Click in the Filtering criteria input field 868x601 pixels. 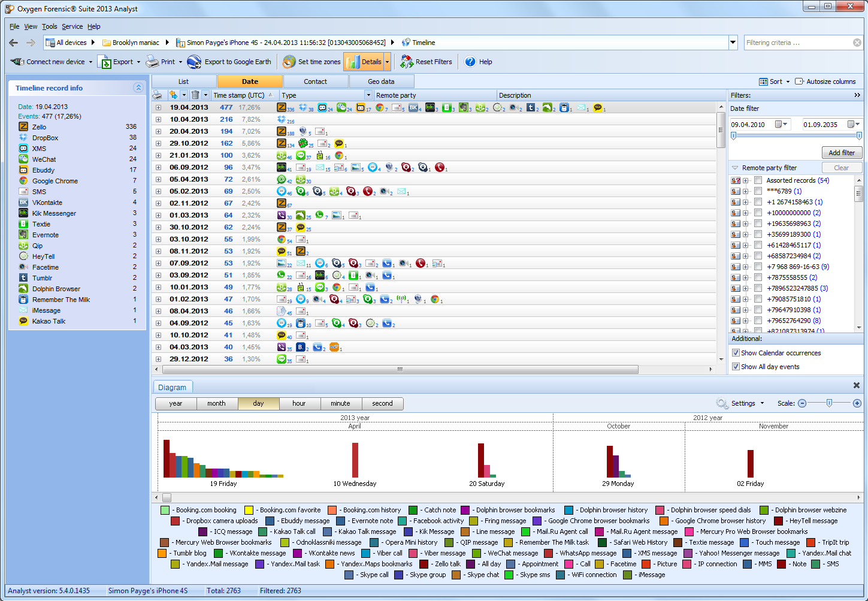pos(798,43)
